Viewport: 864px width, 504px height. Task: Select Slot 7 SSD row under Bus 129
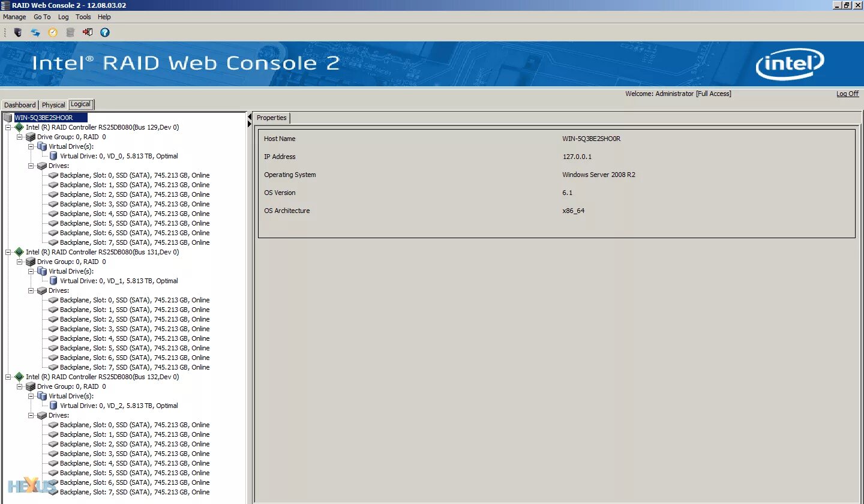point(135,242)
